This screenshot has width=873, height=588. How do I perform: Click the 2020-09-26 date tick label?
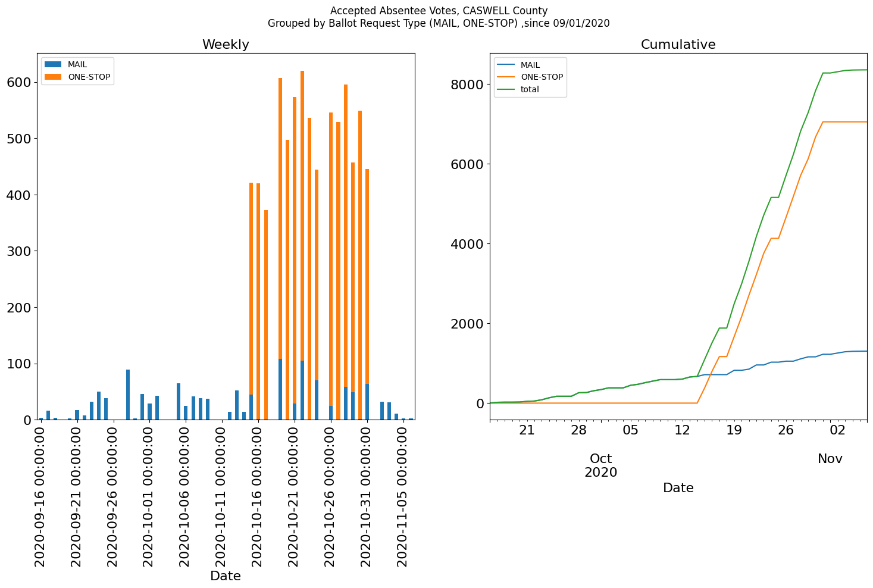pos(112,495)
